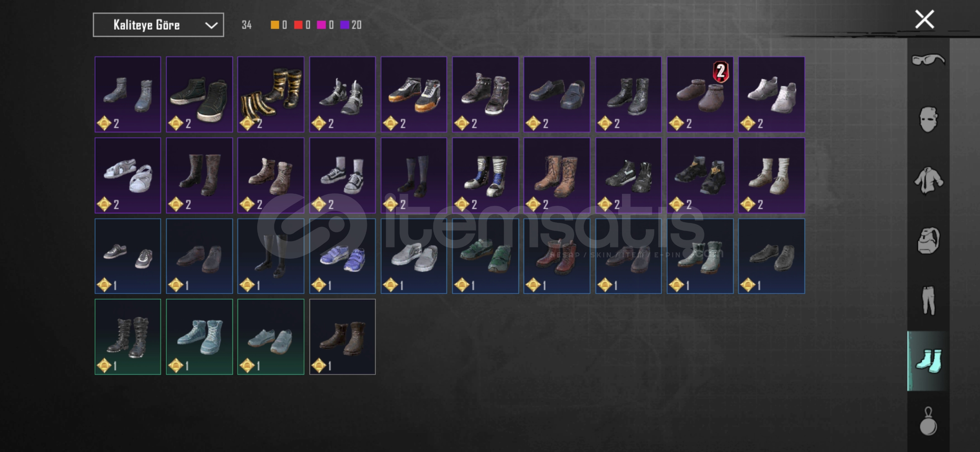Click the dropdown chevron arrow
The height and width of the screenshot is (452, 980).
click(211, 26)
